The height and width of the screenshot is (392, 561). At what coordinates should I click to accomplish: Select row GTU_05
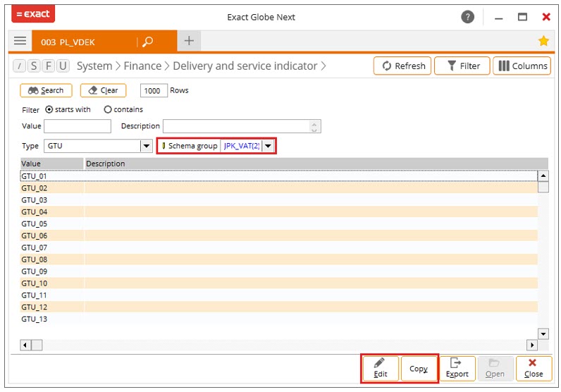tap(278, 223)
